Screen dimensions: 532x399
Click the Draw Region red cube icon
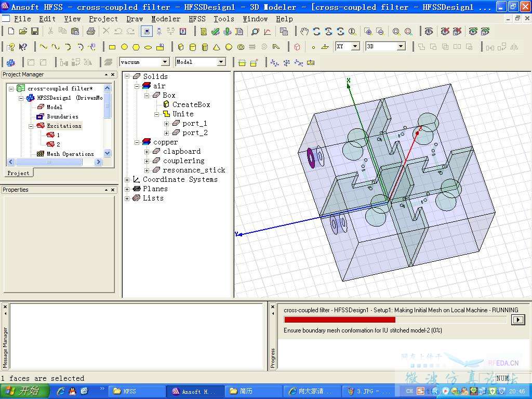click(297, 47)
